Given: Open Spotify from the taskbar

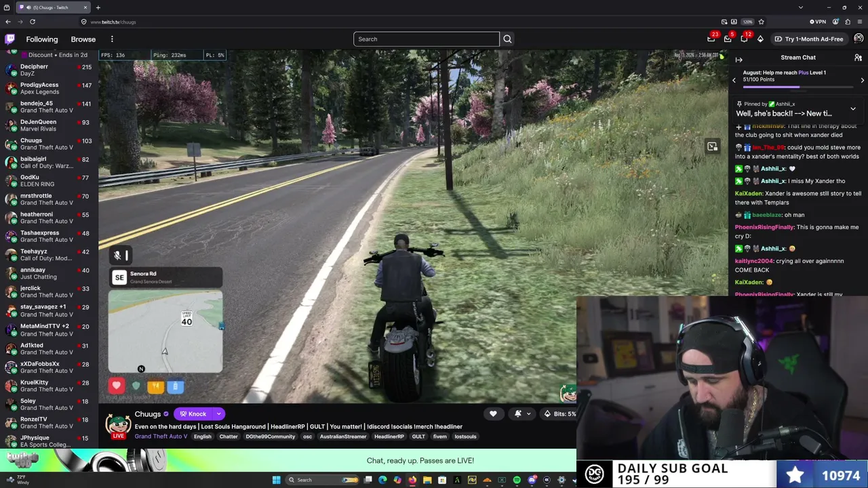Looking at the screenshot, I should pos(517,480).
